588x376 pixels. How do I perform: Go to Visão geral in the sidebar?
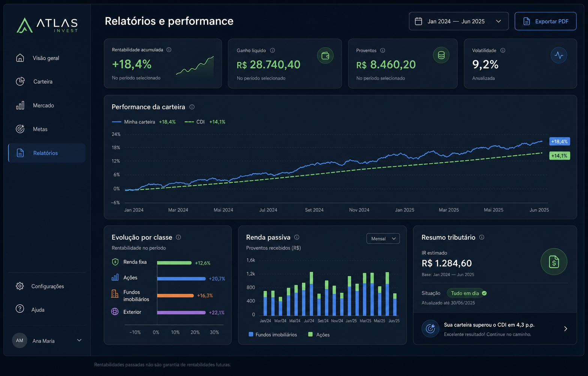47,58
